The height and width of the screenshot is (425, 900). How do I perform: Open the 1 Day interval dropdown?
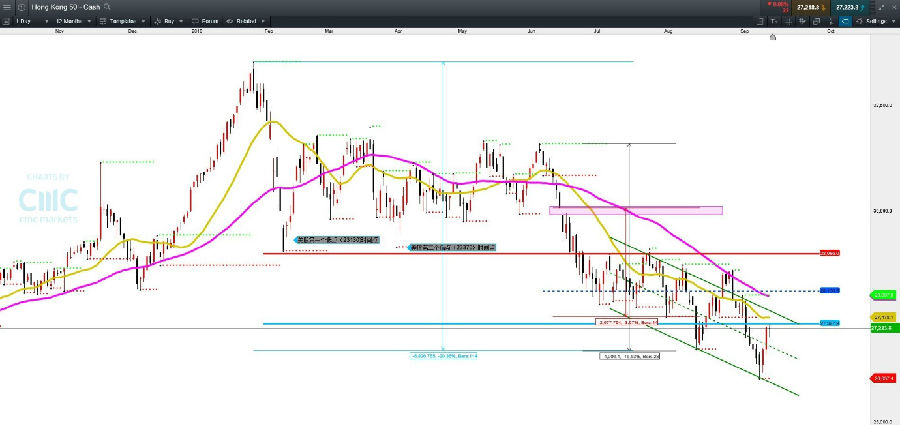(x=32, y=21)
